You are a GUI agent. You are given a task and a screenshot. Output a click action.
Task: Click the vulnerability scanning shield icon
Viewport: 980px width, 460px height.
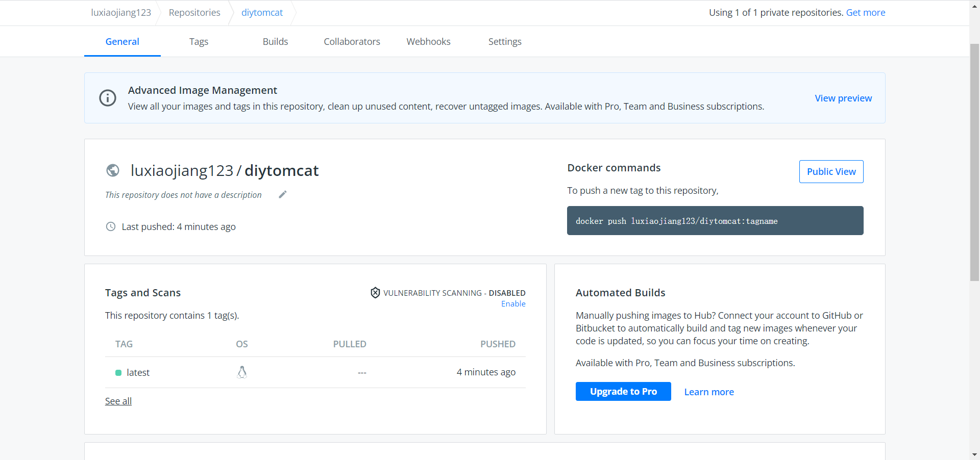point(375,293)
